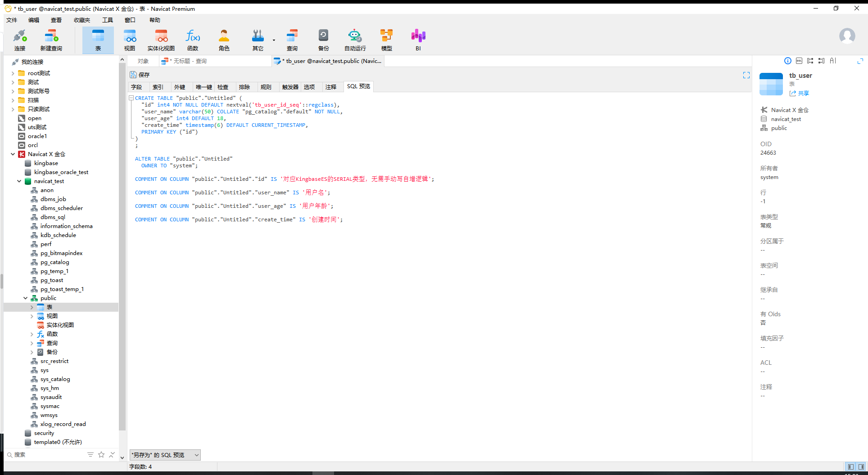Expand the root测试 folder

[13, 73]
